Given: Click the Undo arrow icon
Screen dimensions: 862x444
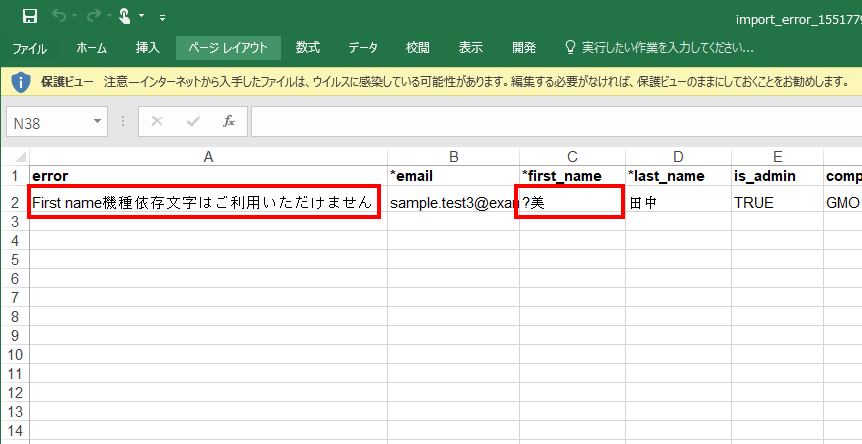Looking at the screenshot, I should pyautogui.click(x=59, y=16).
